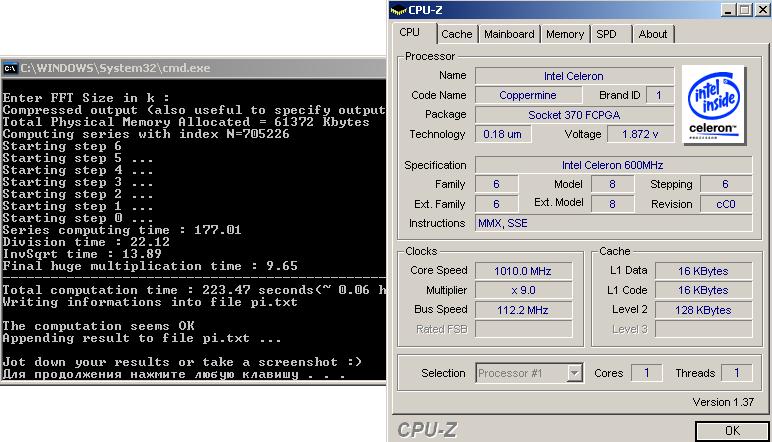Click the Ext. Family value 6
Screen dimensions: 772x442
click(x=496, y=204)
